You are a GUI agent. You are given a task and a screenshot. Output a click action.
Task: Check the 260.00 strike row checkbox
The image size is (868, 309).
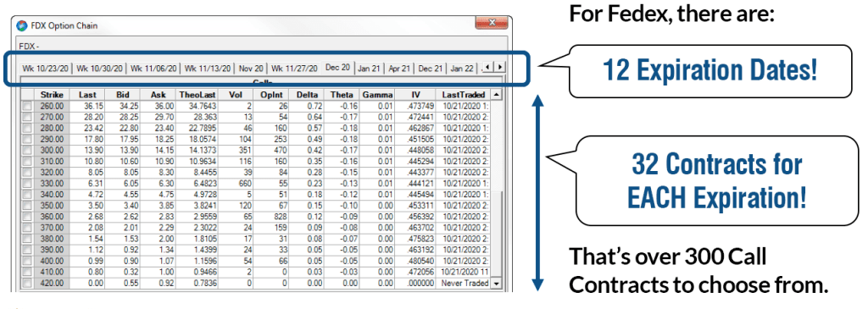(27, 105)
